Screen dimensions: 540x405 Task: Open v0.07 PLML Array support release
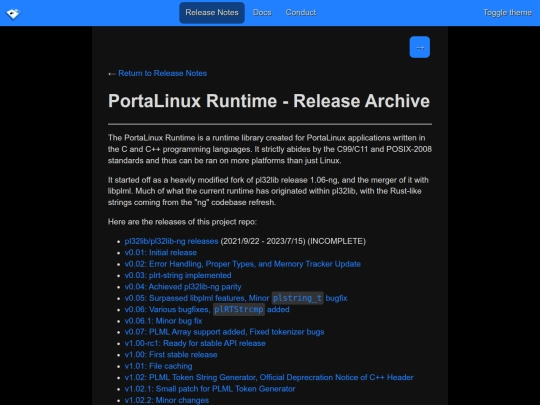224,332
